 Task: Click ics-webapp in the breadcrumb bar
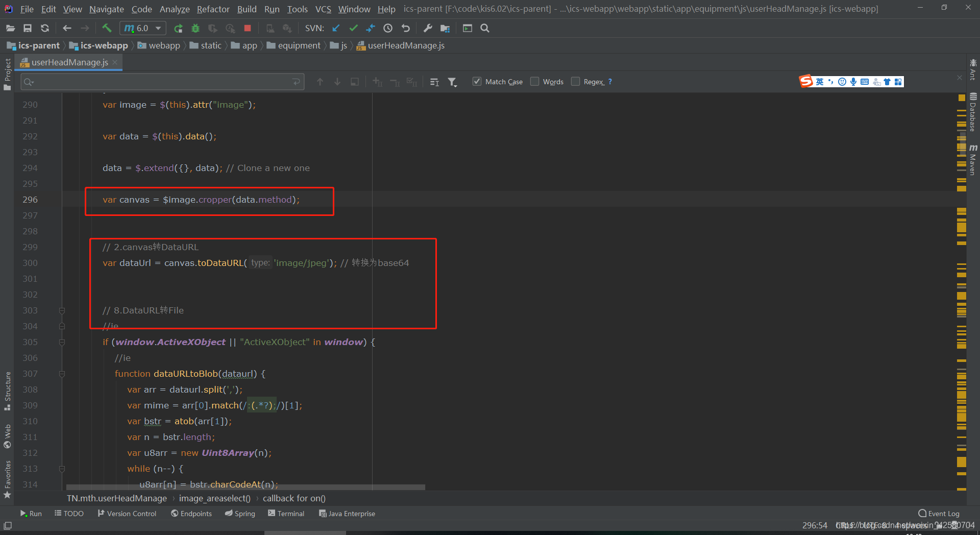tap(99, 45)
